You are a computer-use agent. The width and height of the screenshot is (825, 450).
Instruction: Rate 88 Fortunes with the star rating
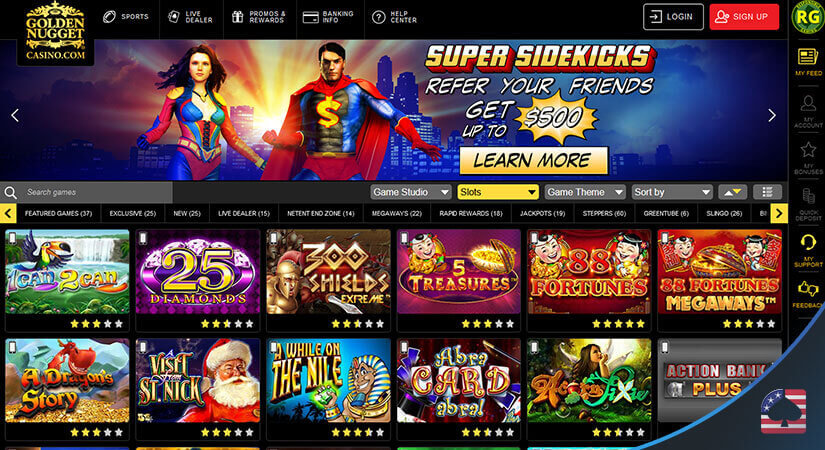pyautogui.click(x=618, y=324)
